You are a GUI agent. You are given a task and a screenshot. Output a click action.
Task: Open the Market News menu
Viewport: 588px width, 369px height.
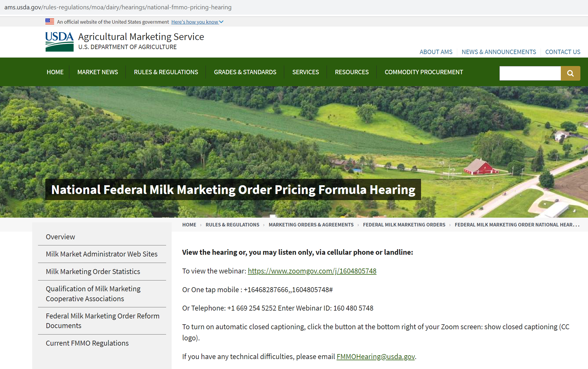(x=97, y=72)
